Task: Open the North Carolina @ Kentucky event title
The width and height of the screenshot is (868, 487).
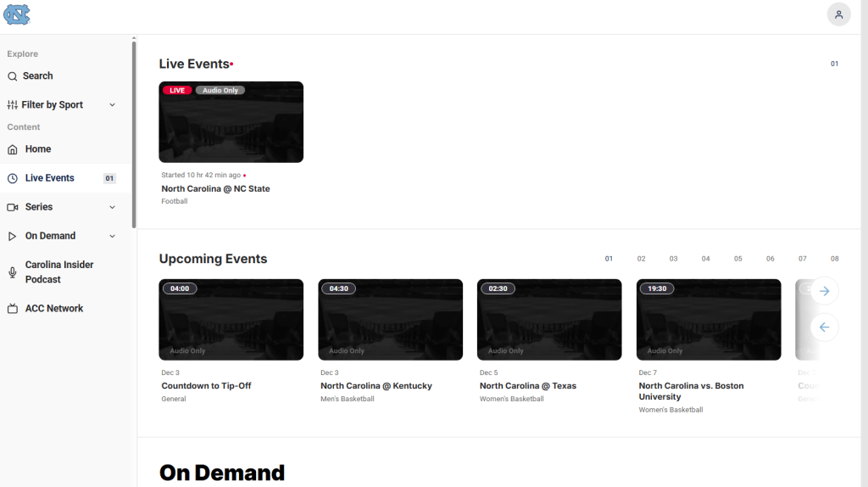Action: tap(376, 386)
